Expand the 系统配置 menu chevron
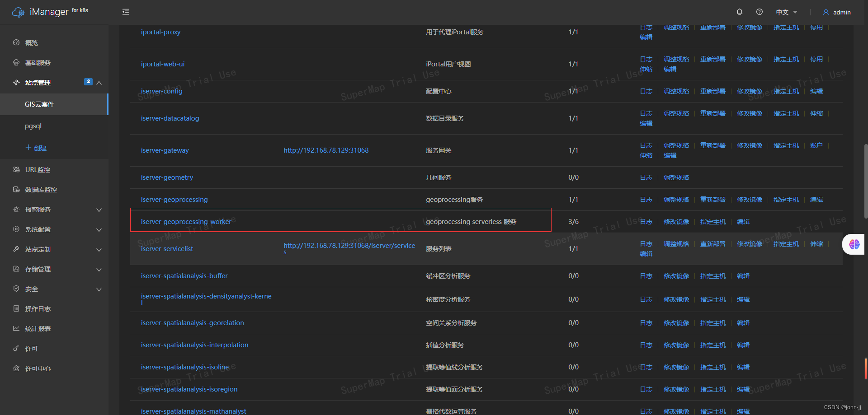The image size is (868, 415). pos(99,229)
